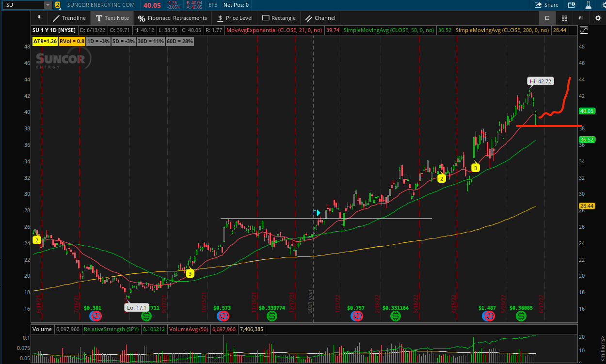Click the Net Pos: 0 indicator

point(236,5)
